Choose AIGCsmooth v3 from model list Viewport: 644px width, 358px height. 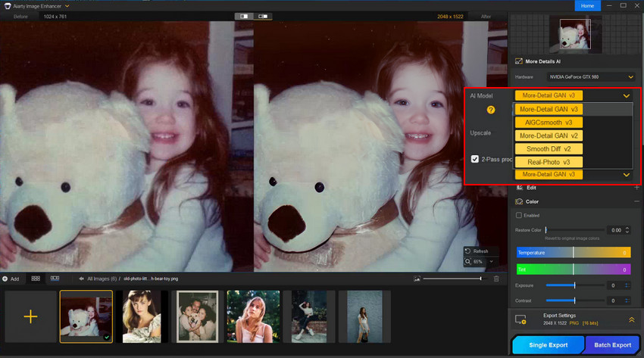pyautogui.click(x=549, y=122)
